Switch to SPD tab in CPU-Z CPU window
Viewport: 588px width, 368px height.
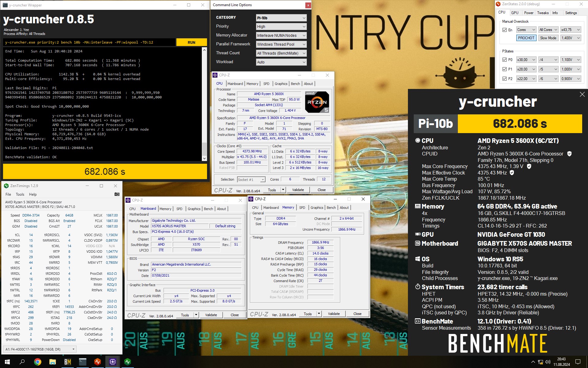(266, 84)
